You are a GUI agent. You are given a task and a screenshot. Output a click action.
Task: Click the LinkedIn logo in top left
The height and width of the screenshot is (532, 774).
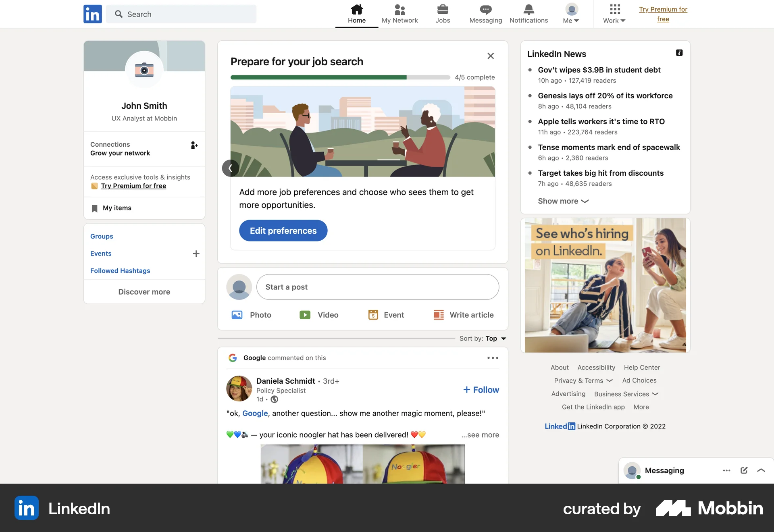(x=92, y=14)
